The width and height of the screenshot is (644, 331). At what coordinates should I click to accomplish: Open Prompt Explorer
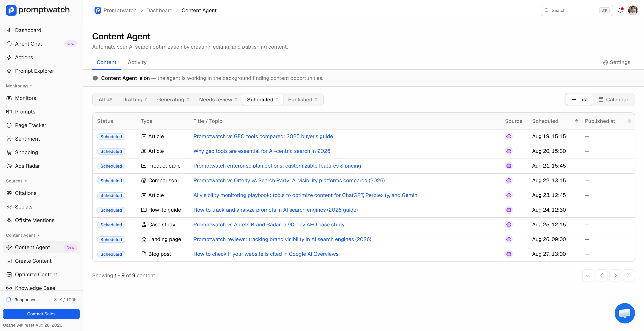41,71
